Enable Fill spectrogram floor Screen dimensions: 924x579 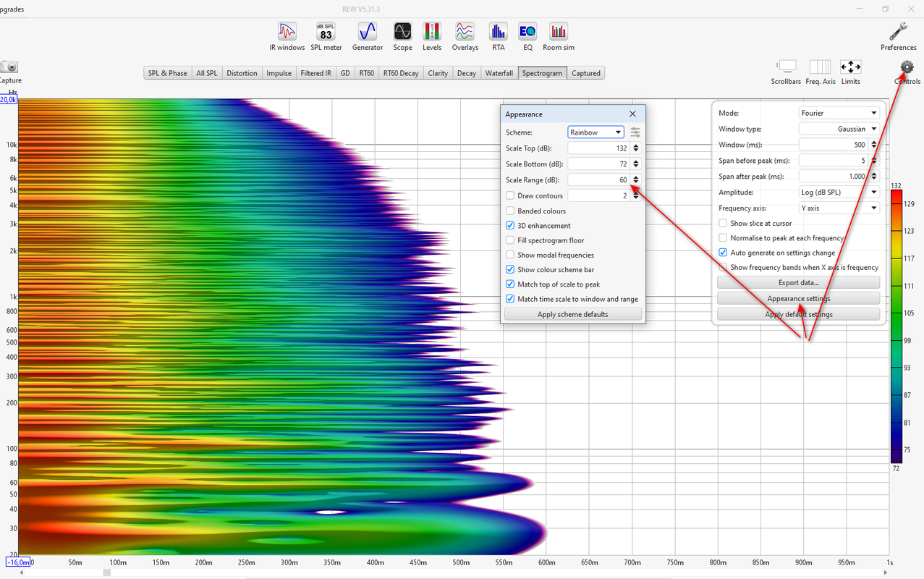click(510, 240)
